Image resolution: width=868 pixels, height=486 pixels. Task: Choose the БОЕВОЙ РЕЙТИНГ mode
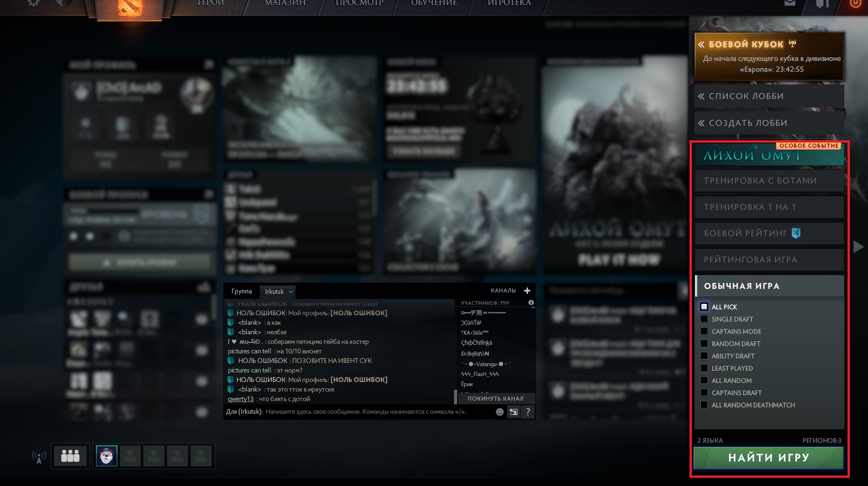tap(769, 233)
